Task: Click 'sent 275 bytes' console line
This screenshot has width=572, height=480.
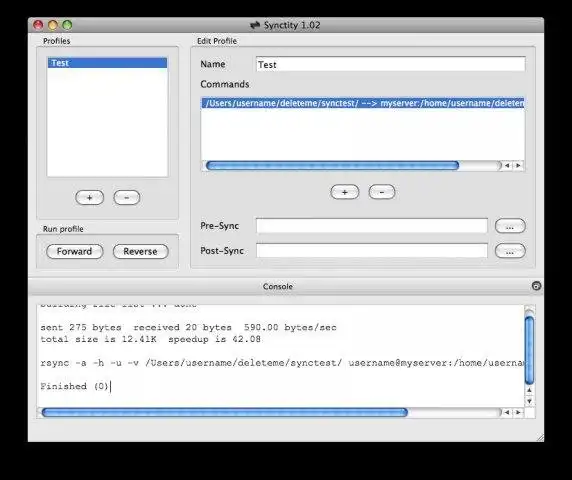Action: [188, 328]
